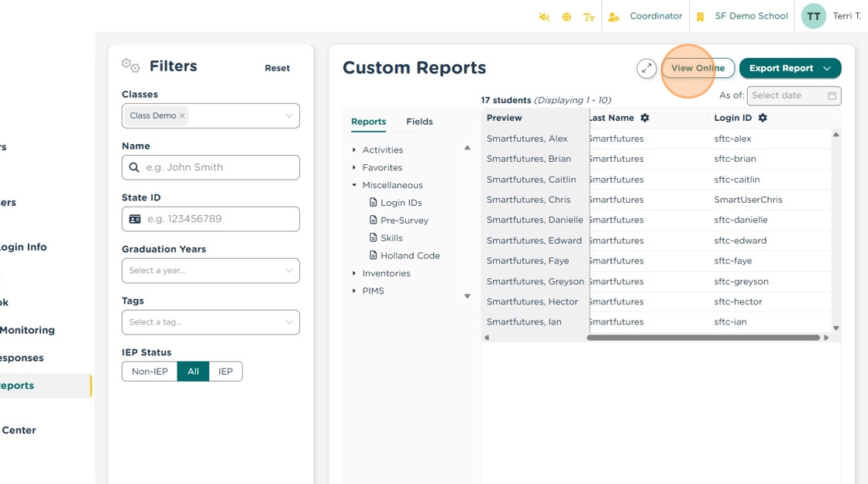Set IEP Status filter to IEP

tap(226, 372)
